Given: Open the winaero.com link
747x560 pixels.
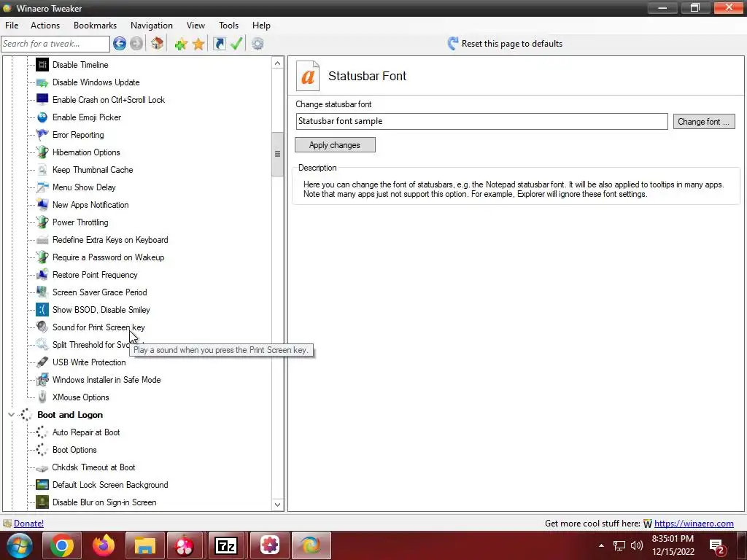Looking at the screenshot, I should click(694, 524).
